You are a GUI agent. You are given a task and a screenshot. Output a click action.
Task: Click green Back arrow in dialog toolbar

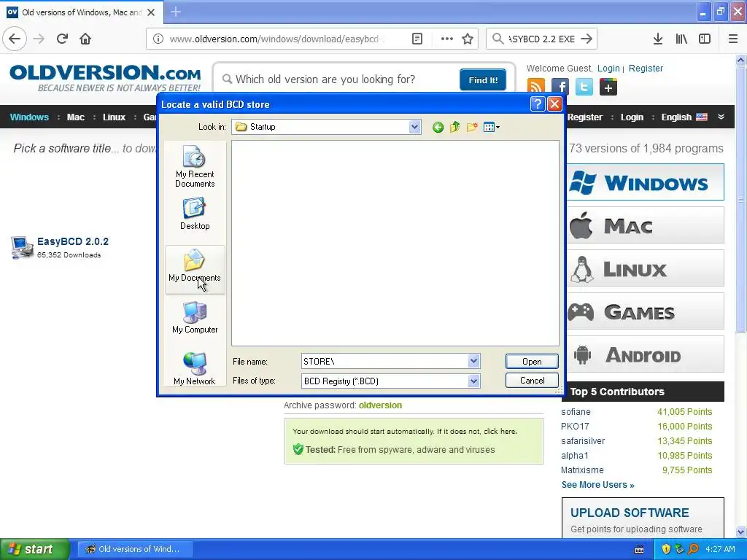pos(438,127)
